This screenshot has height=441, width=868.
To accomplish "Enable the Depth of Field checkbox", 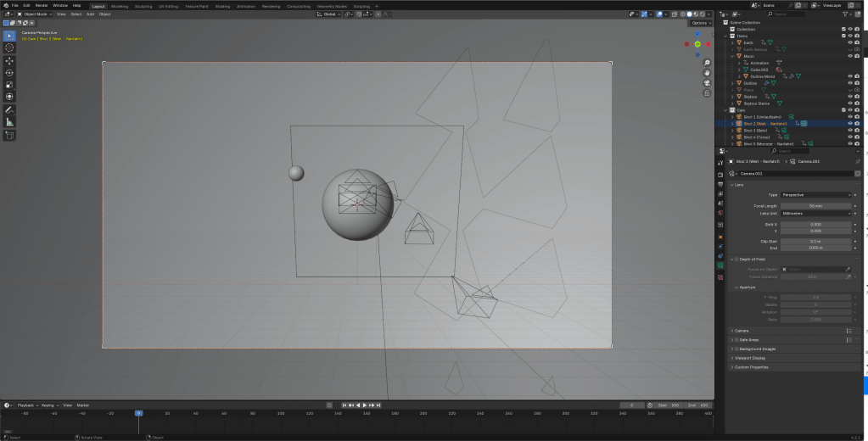I will [736, 259].
